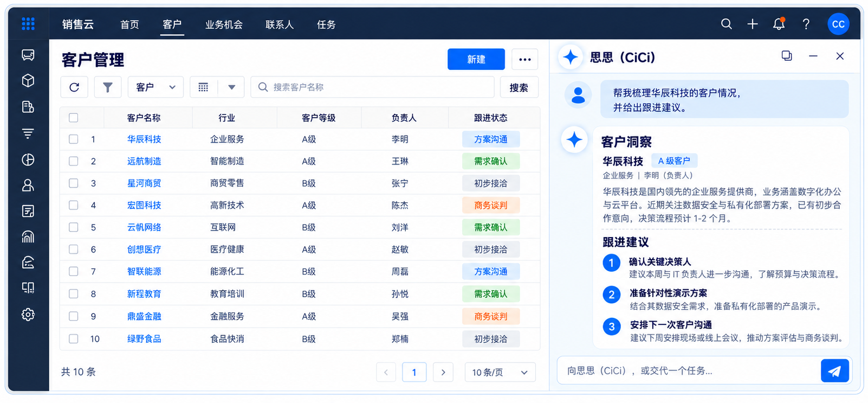Click the table grid view icon
Image resolution: width=868 pixels, height=403 pixels.
point(203,87)
